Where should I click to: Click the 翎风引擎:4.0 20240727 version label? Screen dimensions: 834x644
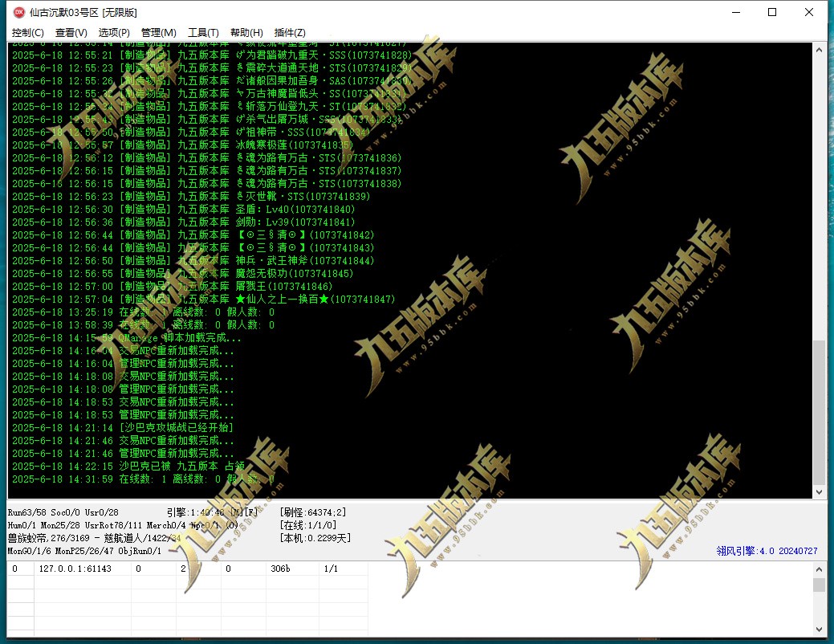pyautogui.click(x=767, y=551)
